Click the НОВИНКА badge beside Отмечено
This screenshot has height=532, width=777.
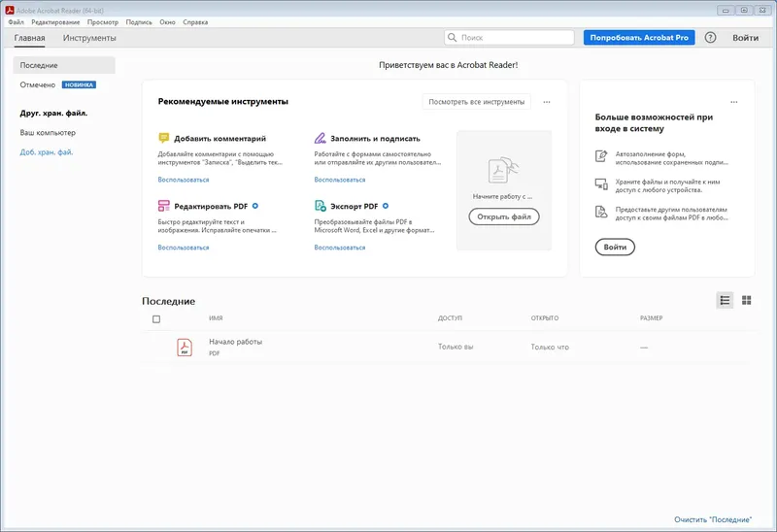pyautogui.click(x=79, y=84)
